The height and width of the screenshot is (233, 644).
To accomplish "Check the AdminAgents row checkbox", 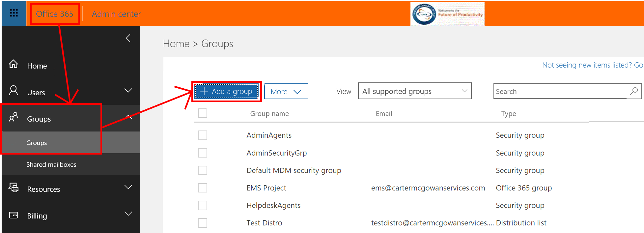I will 203,135.
